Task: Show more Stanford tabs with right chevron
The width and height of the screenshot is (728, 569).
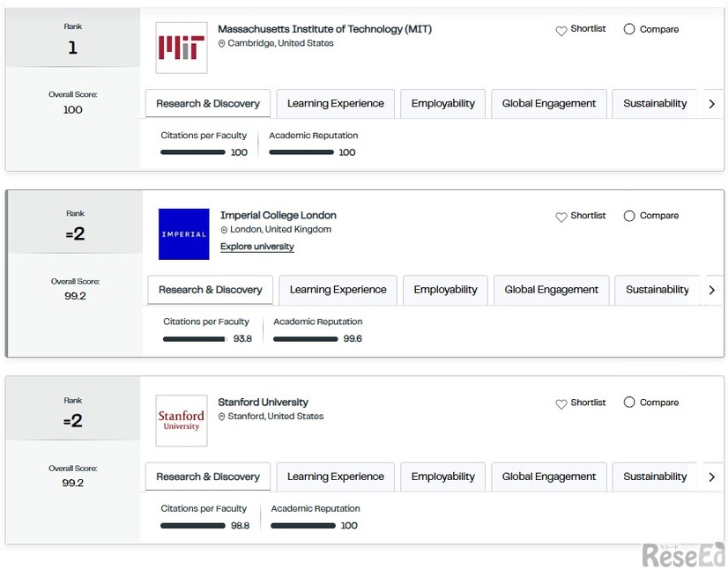Action: click(x=712, y=477)
